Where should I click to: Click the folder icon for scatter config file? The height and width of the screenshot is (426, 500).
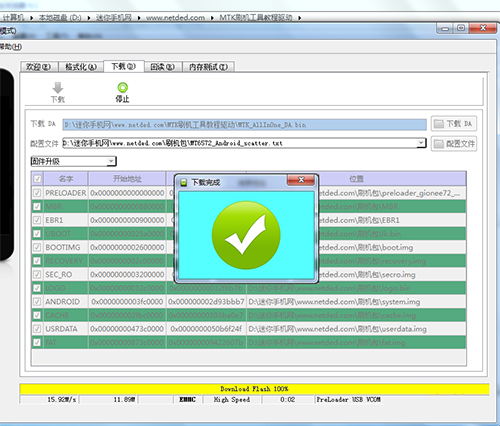tap(439, 144)
